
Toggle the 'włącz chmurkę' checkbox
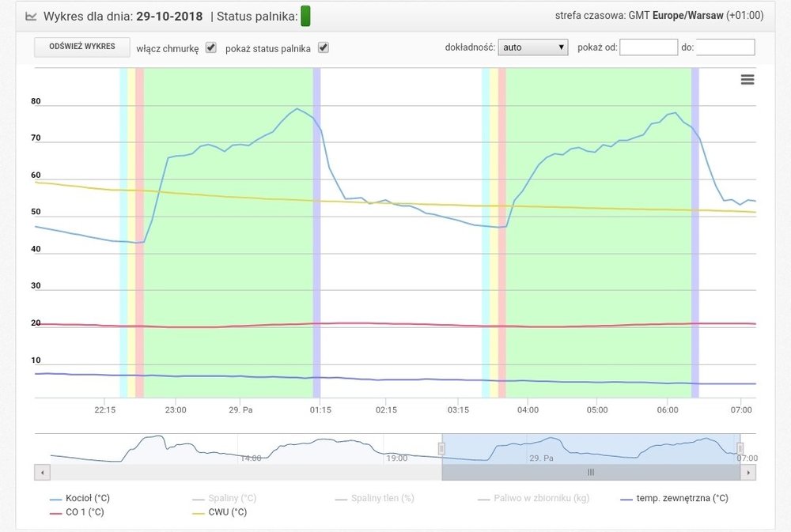(x=210, y=47)
